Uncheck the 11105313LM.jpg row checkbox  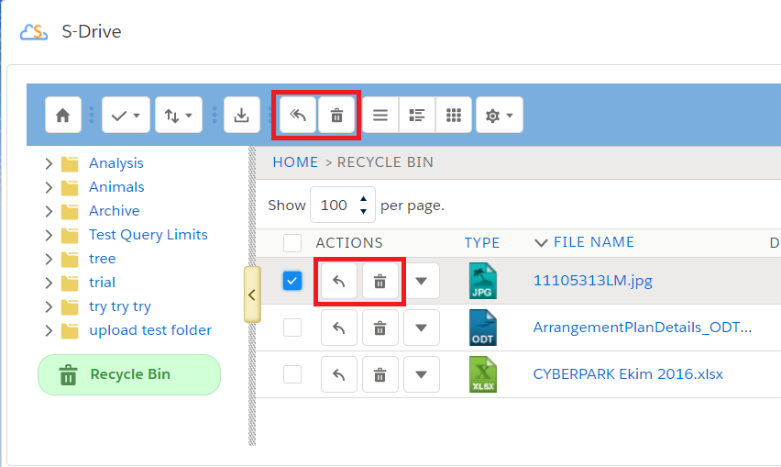click(x=292, y=281)
